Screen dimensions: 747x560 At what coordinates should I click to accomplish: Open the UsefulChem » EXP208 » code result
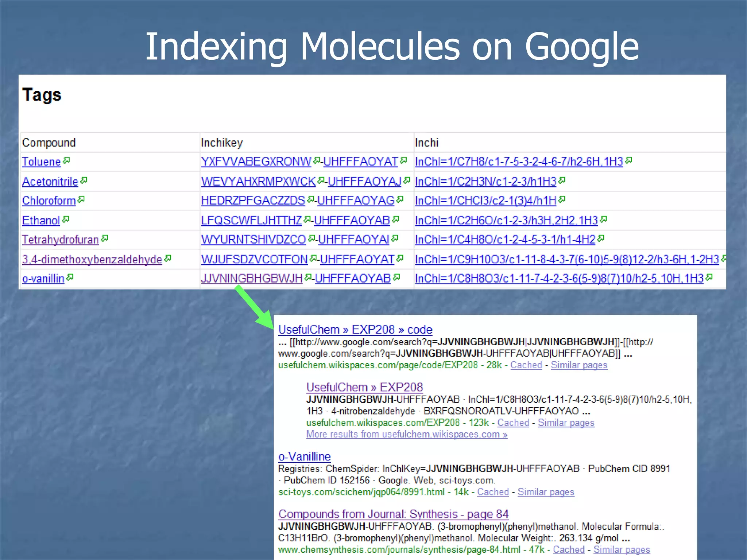[x=355, y=330]
